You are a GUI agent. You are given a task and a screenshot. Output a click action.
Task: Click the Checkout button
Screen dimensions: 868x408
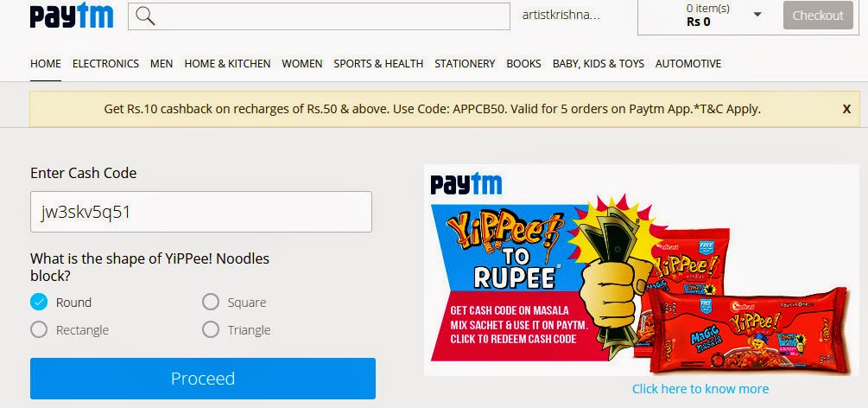tap(818, 16)
